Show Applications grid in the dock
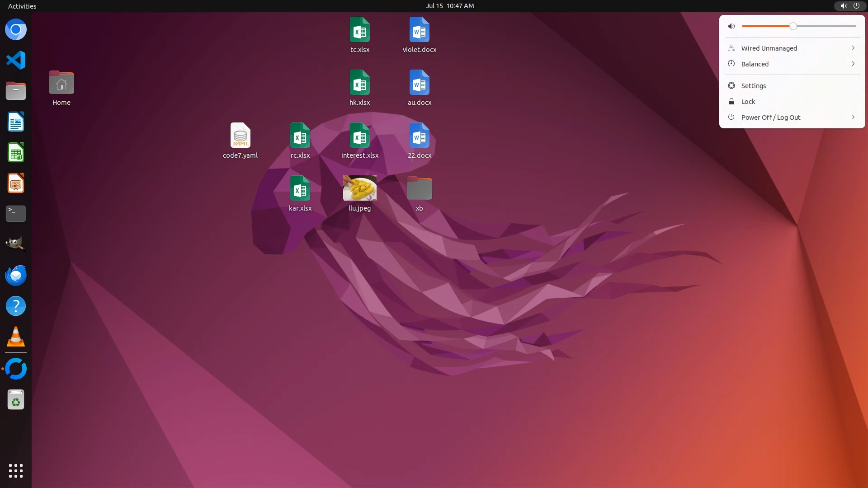This screenshot has width=868, height=488. click(x=16, y=471)
